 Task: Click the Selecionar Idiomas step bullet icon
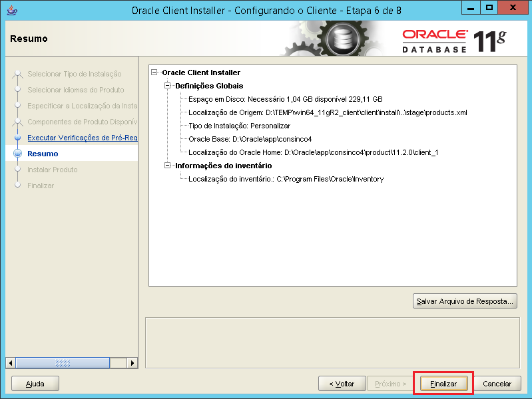pyautogui.click(x=17, y=90)
